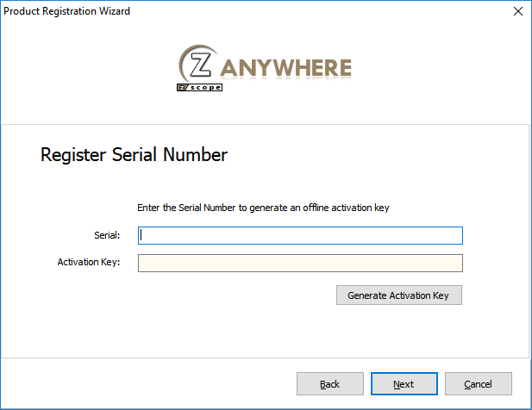532x410 pixels.
Task: Click the Activation Key: field label
Action: (89, 262)
